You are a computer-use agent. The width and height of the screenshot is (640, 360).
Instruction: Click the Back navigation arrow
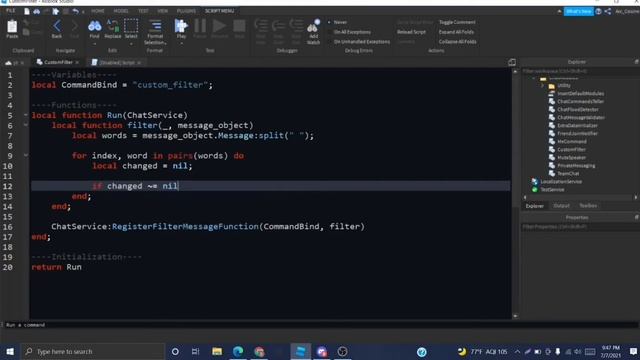(x=57, y=27)
